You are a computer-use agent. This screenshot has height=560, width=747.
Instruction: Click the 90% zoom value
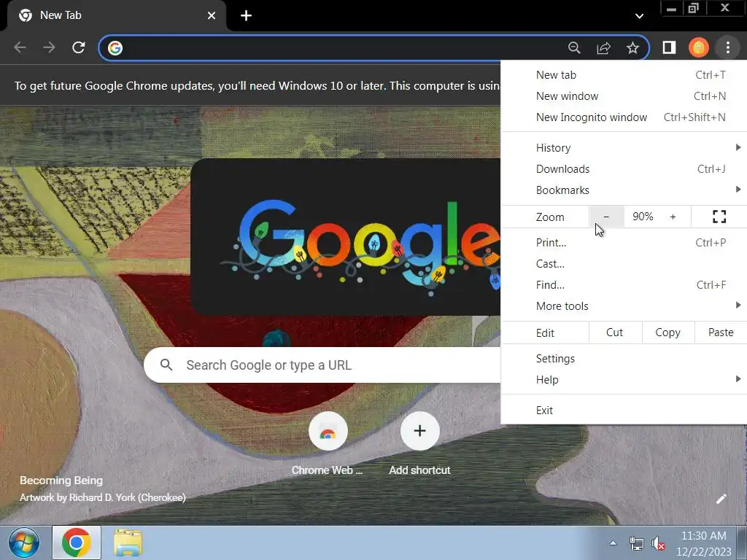(643, 217)
